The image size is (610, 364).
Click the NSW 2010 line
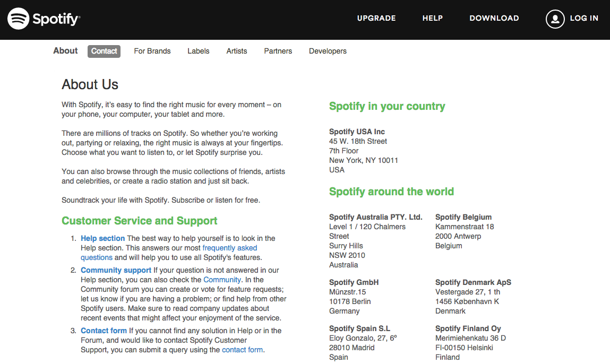(347, 256)
